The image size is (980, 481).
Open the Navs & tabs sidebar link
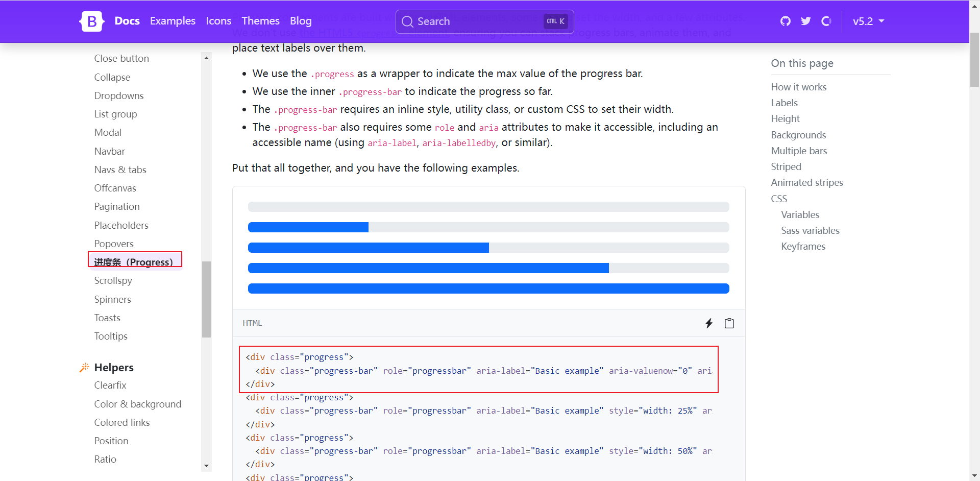click(120, 170)
